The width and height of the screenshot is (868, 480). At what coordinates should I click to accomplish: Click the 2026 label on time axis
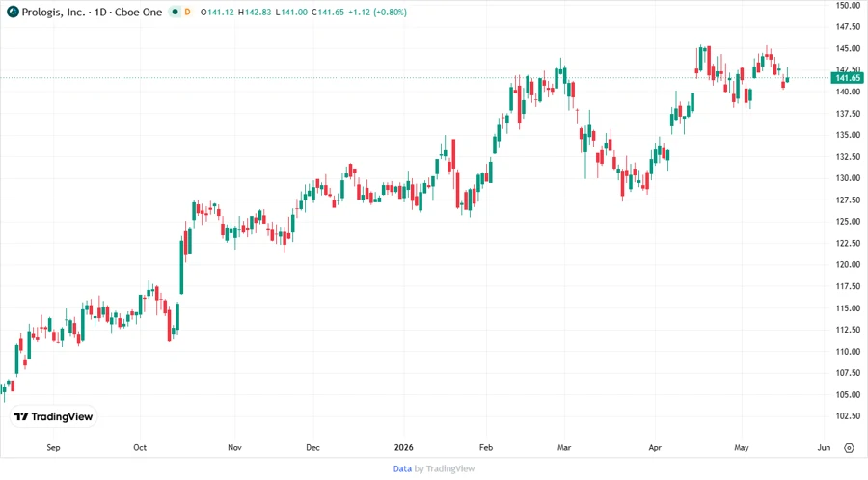pos(403,447)
